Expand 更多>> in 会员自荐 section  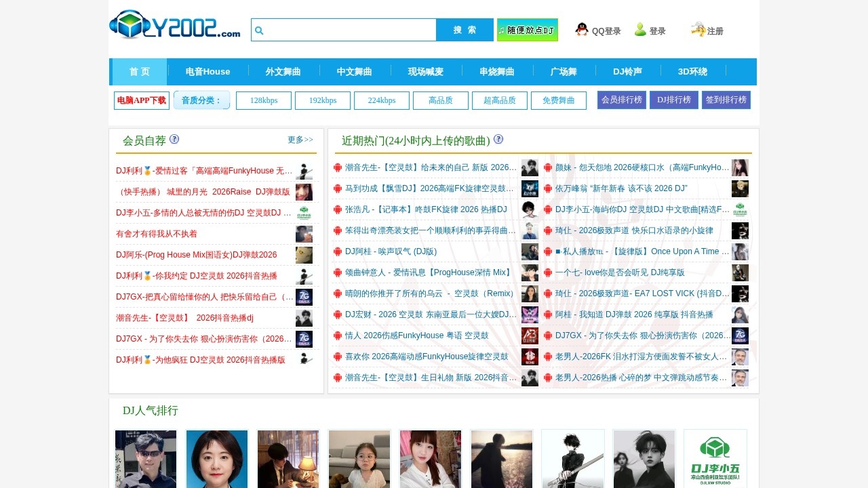pyautogui.click(x=300, y=140)
